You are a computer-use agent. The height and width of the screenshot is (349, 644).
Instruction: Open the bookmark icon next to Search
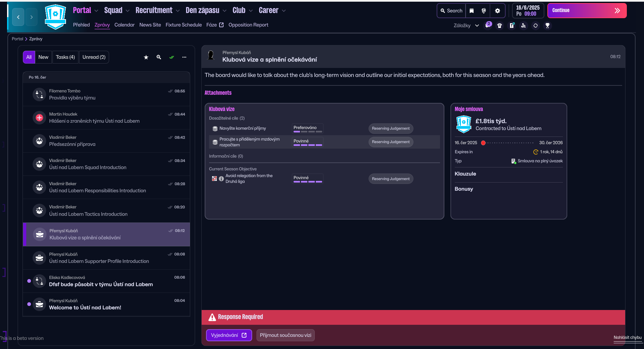(x=472, y=11)
